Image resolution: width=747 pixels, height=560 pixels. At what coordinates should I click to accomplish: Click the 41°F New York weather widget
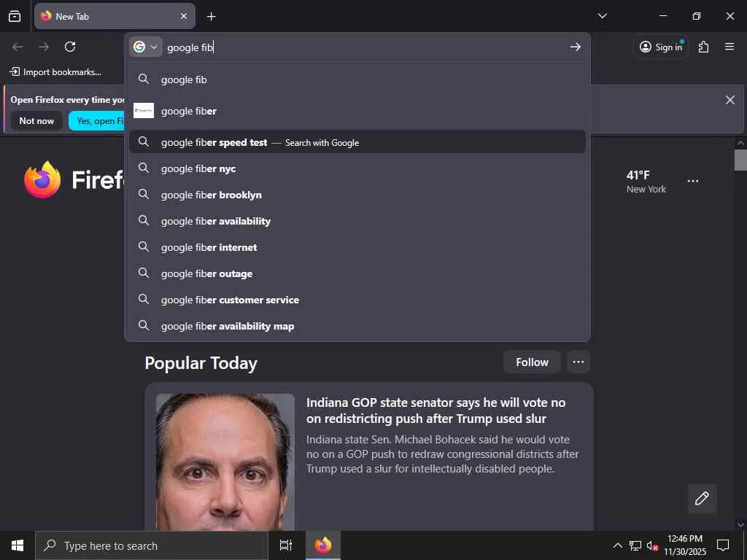click(x=646, y=182)
